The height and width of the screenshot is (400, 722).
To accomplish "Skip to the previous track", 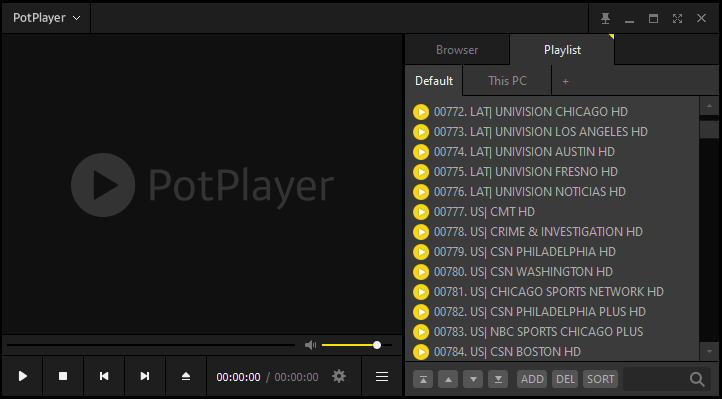I will (104, 377).
